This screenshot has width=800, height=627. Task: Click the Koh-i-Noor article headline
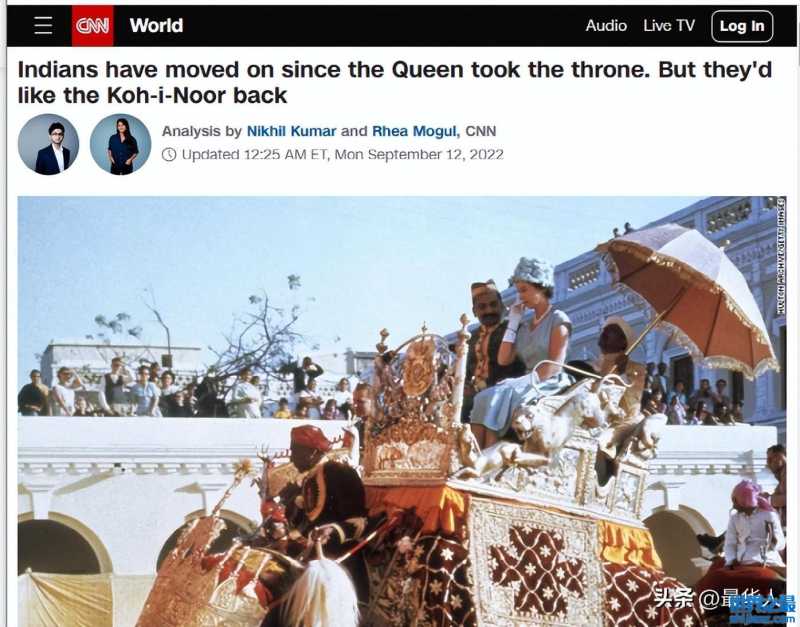coord(395,82)
